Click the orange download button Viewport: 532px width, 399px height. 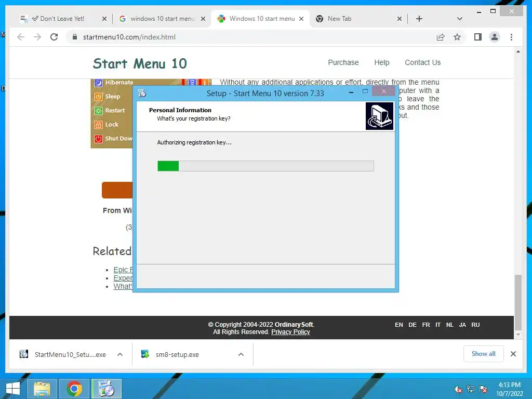coord(117,190)
